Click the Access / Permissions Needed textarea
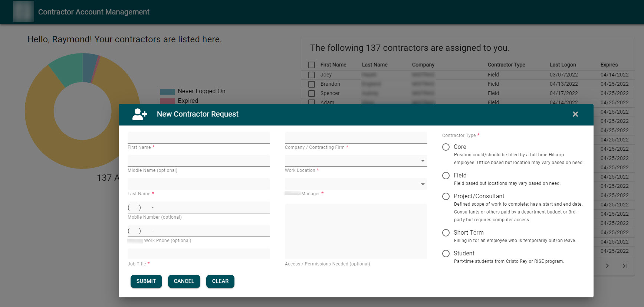This screenshot has height=307, width=644. 355,232
